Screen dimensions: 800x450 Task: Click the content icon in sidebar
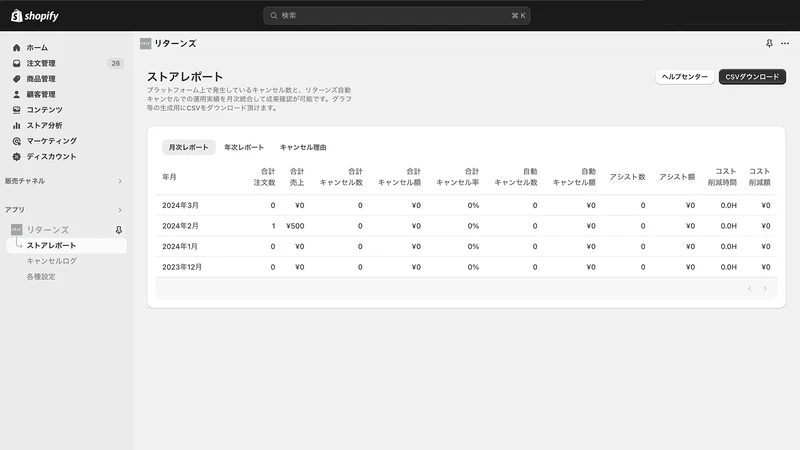point(16,110)
